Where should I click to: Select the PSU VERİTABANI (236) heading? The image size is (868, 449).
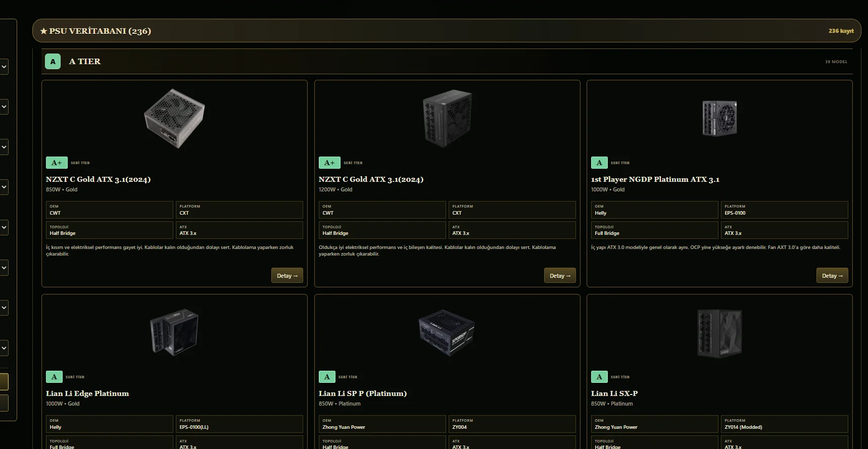click(x=100, y=31)
